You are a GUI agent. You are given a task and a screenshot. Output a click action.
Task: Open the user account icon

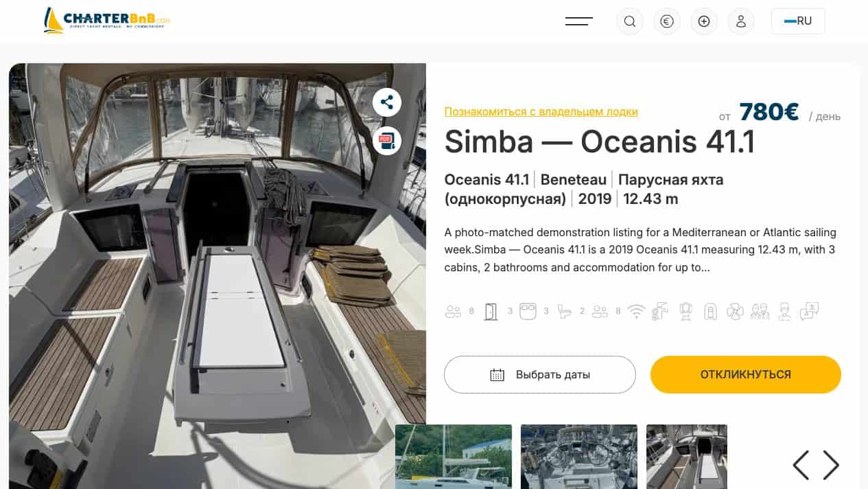(740, 21)
